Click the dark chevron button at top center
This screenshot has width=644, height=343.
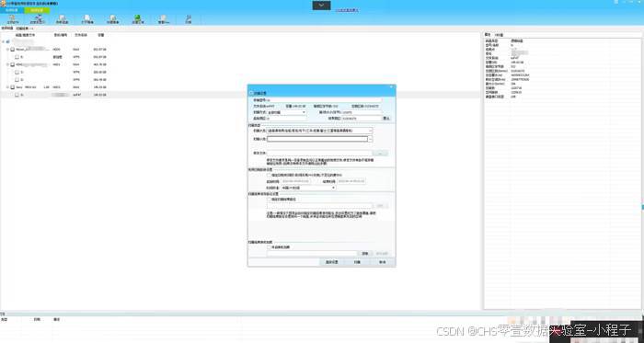tap(321, 6)
